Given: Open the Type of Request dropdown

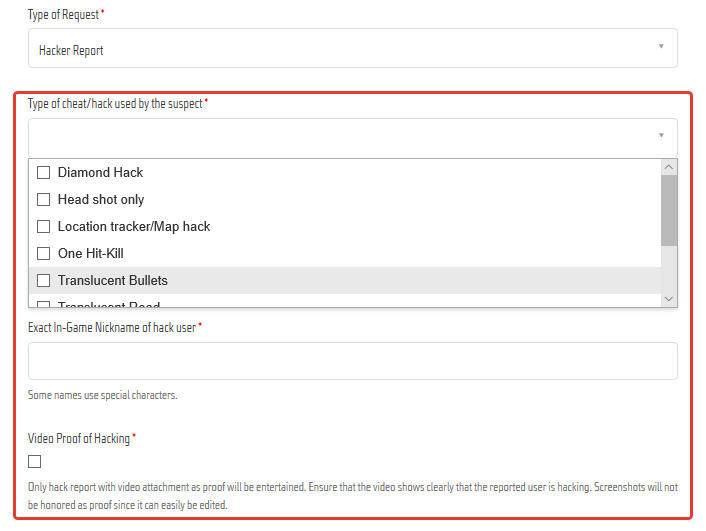Looking at the screenshot, I should [x=353, y=48].
